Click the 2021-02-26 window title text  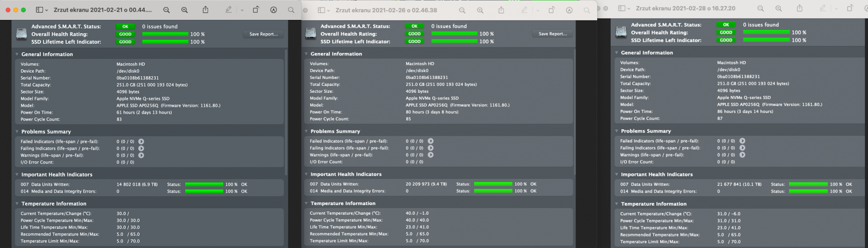(386, 10)
